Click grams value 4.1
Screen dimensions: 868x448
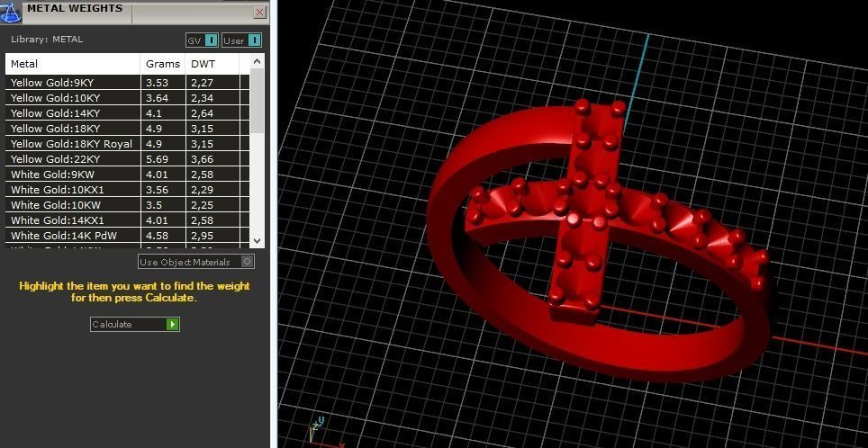pos(154,113)
